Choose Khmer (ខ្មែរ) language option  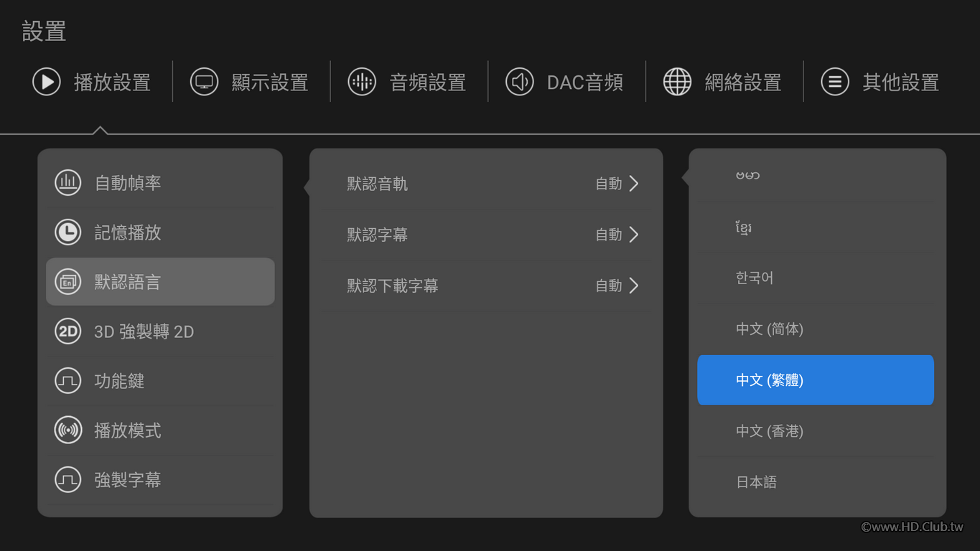point(816,227)
